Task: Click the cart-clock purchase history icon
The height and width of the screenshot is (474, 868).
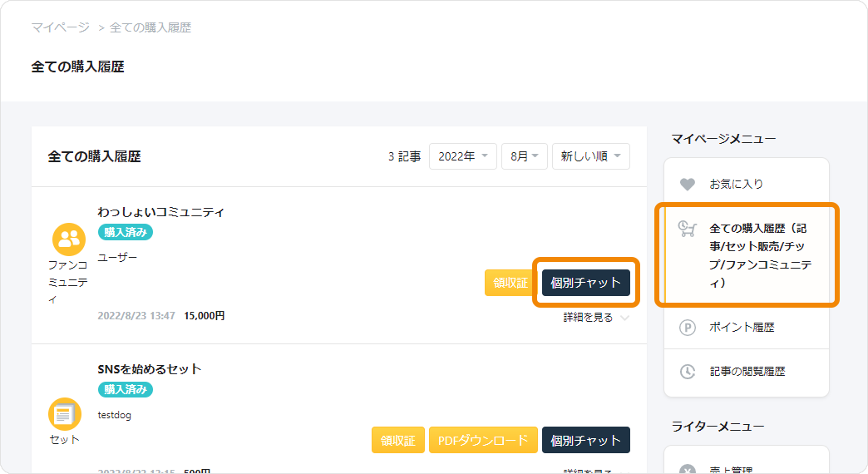Action: tap(687, 229)
